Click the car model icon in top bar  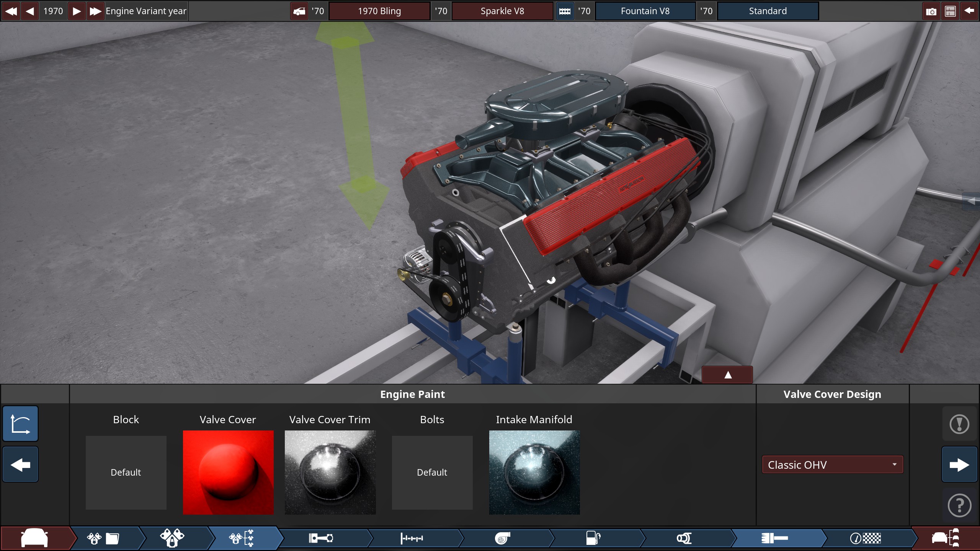pyautogui.click(x=299, y=11)
